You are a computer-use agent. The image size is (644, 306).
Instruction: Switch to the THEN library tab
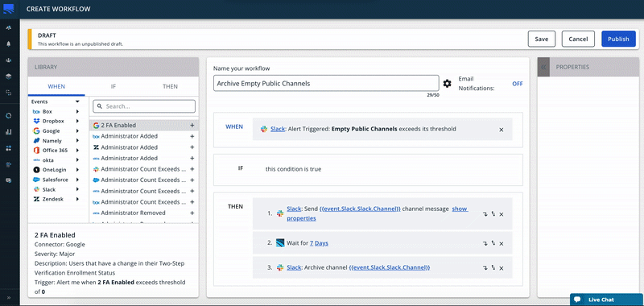pos(170,86)
